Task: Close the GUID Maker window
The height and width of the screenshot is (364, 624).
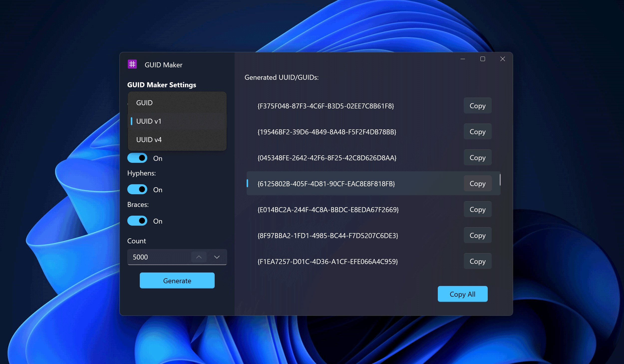Action: click(502, 59)
